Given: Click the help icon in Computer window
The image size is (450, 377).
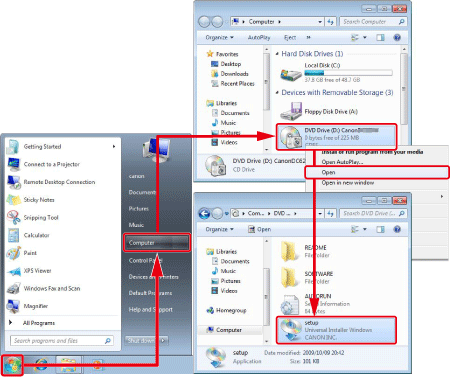Looking at the screenshot, I should coord(397,37).
